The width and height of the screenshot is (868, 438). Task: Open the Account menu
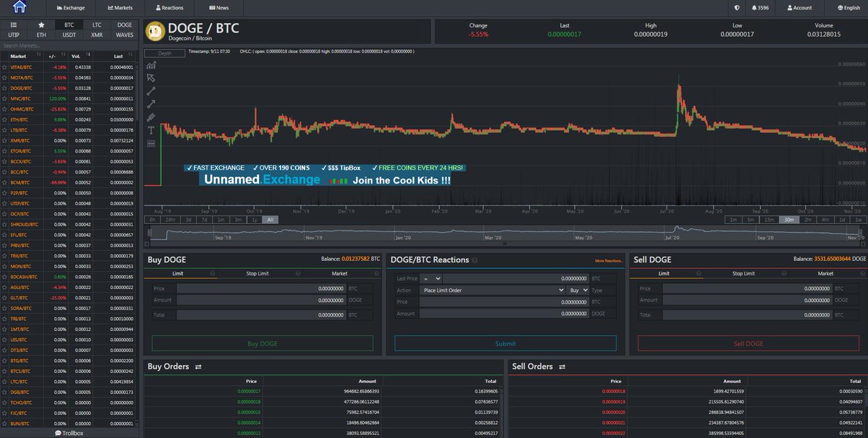tap(799, 8)
